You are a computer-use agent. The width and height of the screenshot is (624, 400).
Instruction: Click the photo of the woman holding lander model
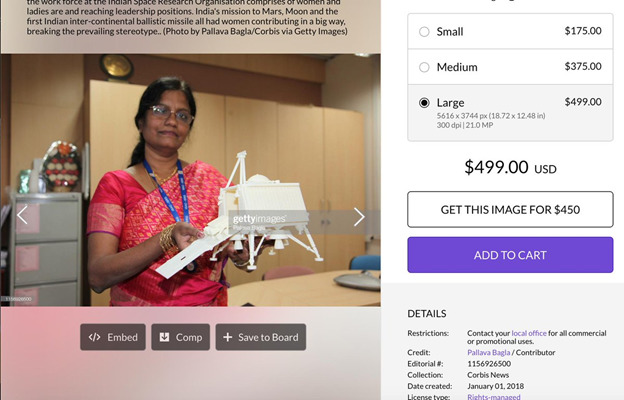pyautogui.click(x=191, y=180)
